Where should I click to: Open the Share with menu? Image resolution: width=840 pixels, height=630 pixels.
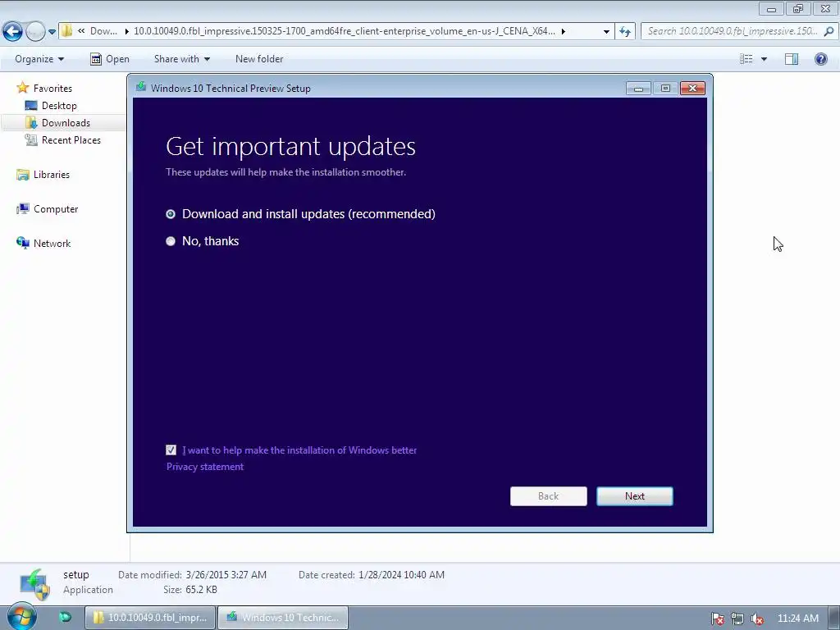tap(181, 59)
